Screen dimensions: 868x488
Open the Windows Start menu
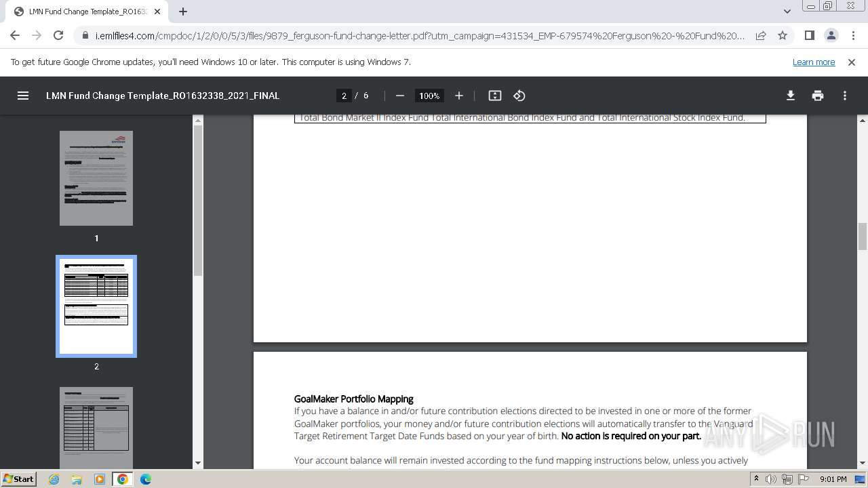[18, 479]
